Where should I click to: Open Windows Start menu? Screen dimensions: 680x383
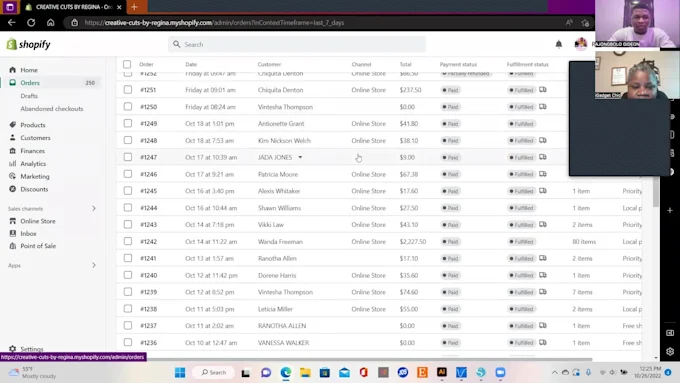click(x=180, y=372)
